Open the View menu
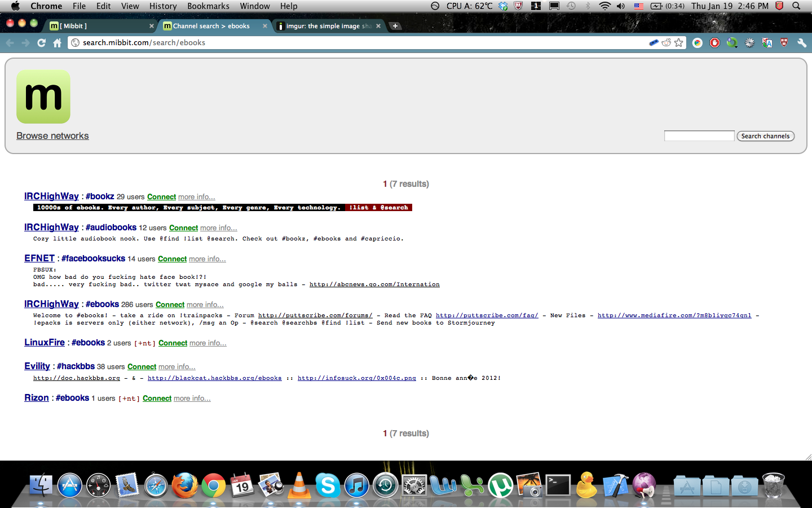Image resolution: width=812 pixels, height=508 pixels. pos(130,6)
